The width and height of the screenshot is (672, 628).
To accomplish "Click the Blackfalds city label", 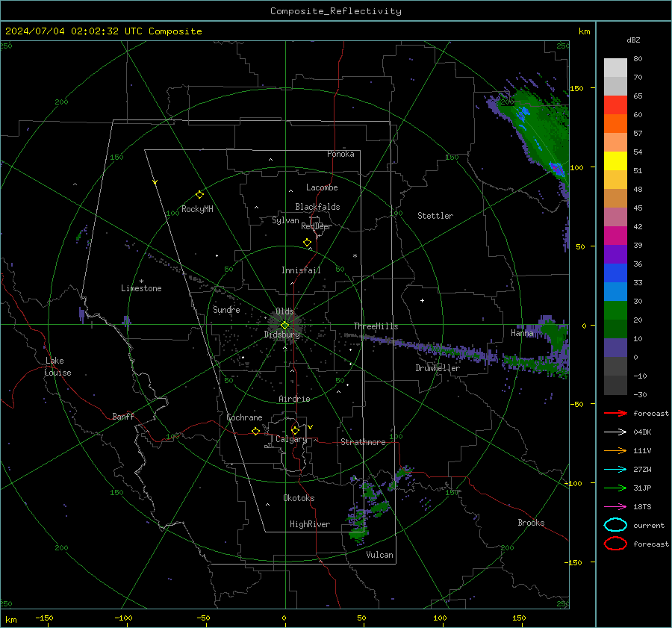I will (317, 207).
